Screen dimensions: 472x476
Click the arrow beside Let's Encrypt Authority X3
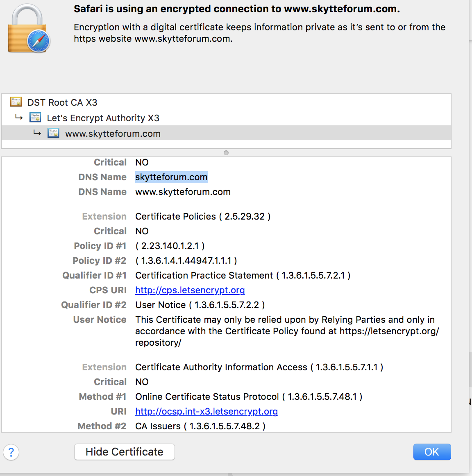(x=19, y=118)
